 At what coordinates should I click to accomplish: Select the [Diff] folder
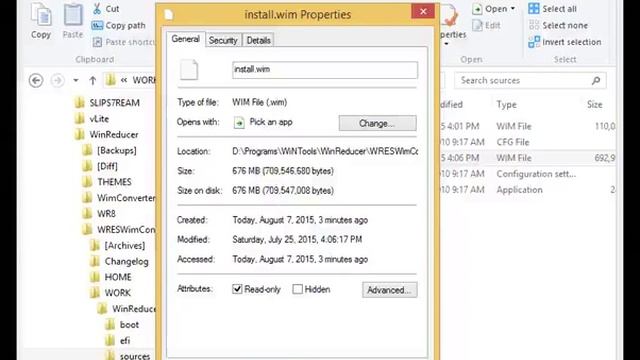(100, 167)
